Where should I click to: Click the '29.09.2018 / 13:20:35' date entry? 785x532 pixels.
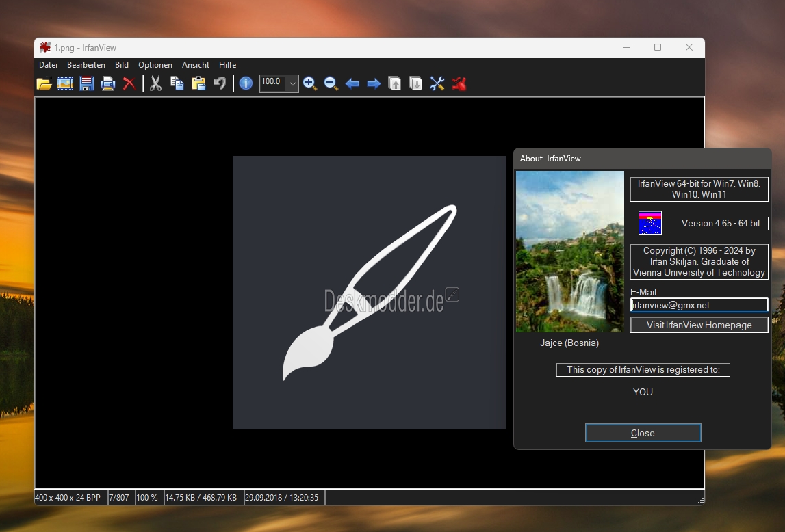282,498
